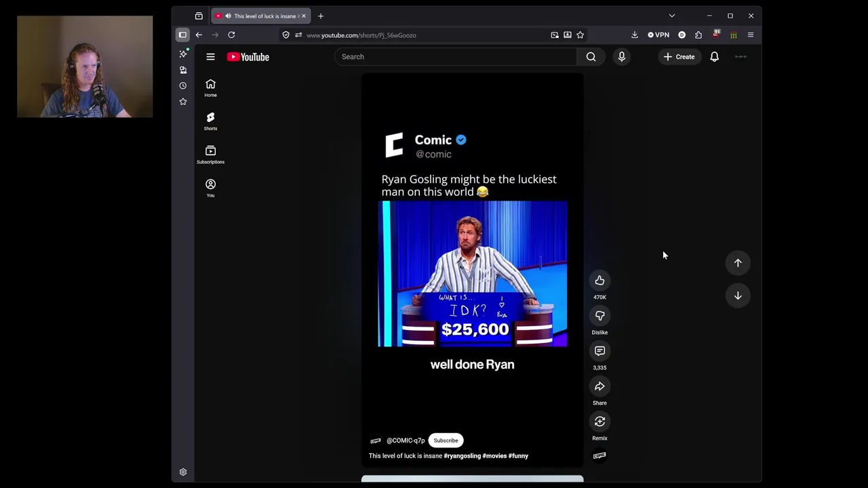Subscribe to @COMIC-q7p
Screen dimensions: 868x488
[x=446, y=441]
